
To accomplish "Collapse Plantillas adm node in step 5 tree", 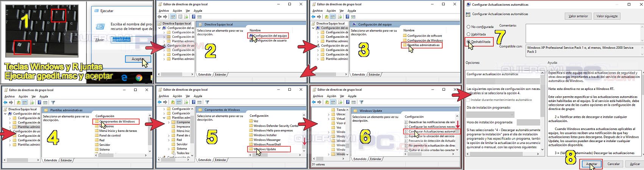I will coord(164,117).
